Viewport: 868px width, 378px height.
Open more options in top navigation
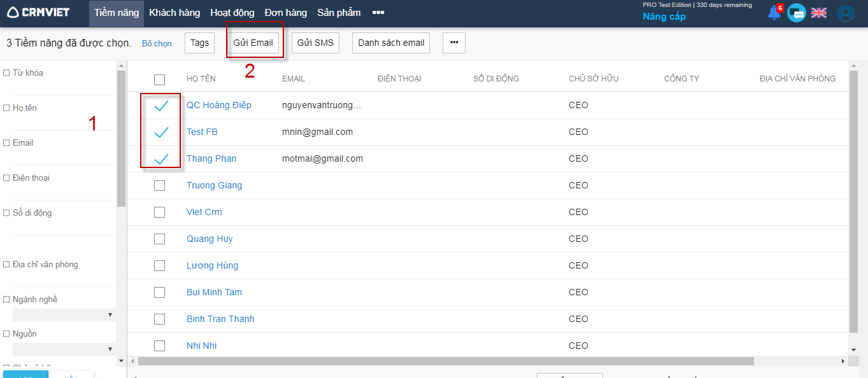378,13
